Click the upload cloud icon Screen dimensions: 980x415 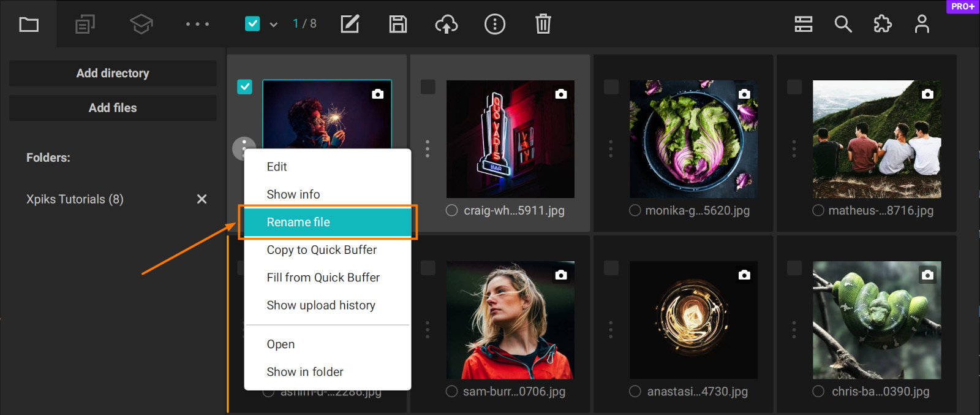[446, 25]
